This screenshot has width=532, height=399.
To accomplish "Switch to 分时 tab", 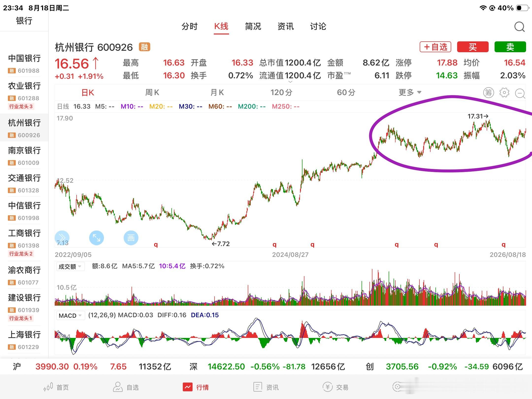I will point(189,26).
